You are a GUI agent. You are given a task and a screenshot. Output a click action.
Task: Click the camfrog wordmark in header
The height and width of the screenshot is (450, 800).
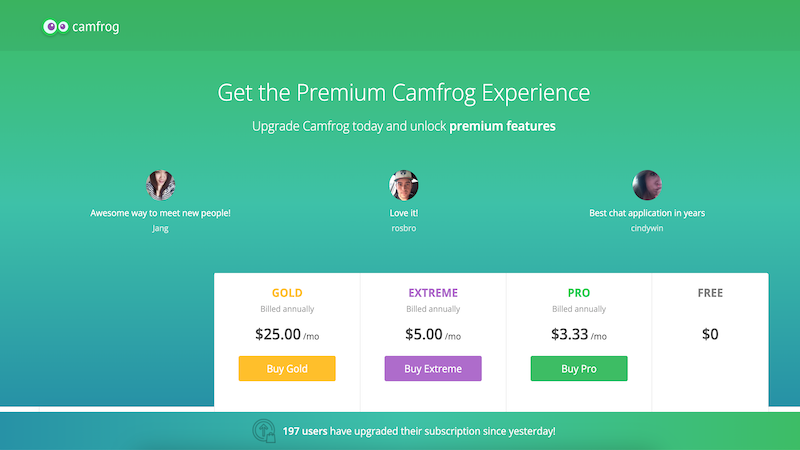(x=96, y=27)
